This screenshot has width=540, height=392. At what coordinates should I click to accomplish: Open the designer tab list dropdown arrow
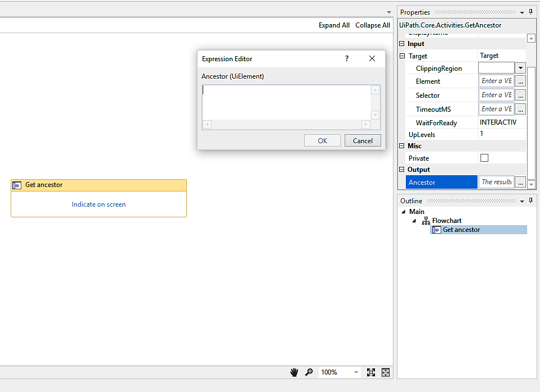[x=389, y=12]
